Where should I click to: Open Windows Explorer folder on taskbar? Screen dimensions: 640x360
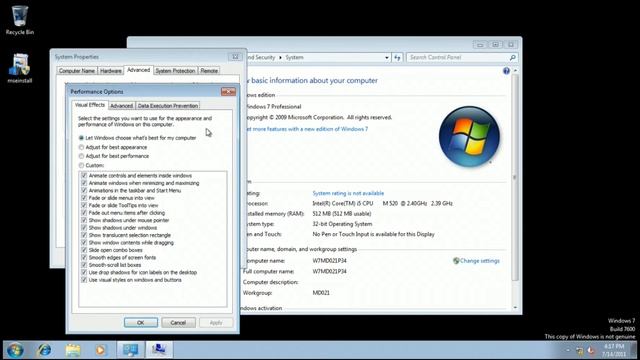pos(73,350)
